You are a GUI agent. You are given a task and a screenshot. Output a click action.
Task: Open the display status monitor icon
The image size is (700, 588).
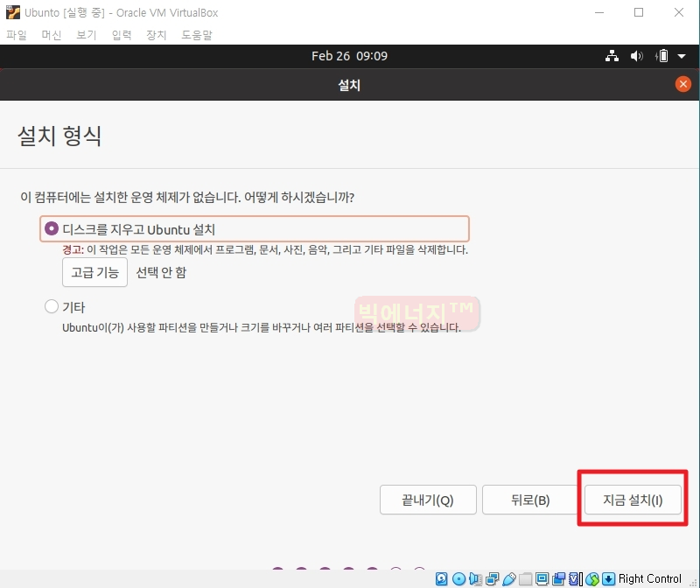[542, 579]
